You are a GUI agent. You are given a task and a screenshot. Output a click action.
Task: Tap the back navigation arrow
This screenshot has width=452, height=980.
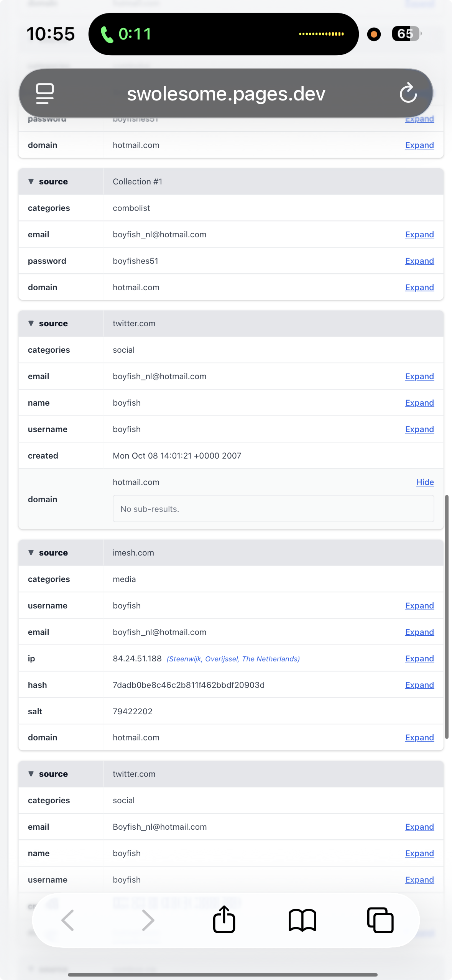[x=68, y=920]
